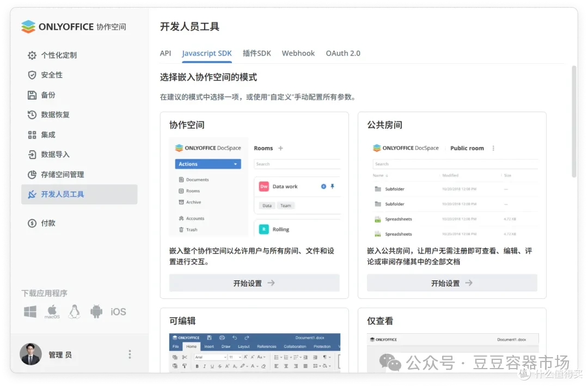The height and width of the screenshot is (386, 588).
Task: Open the 存储空间管理 pie chart icon
Action: 32,174
